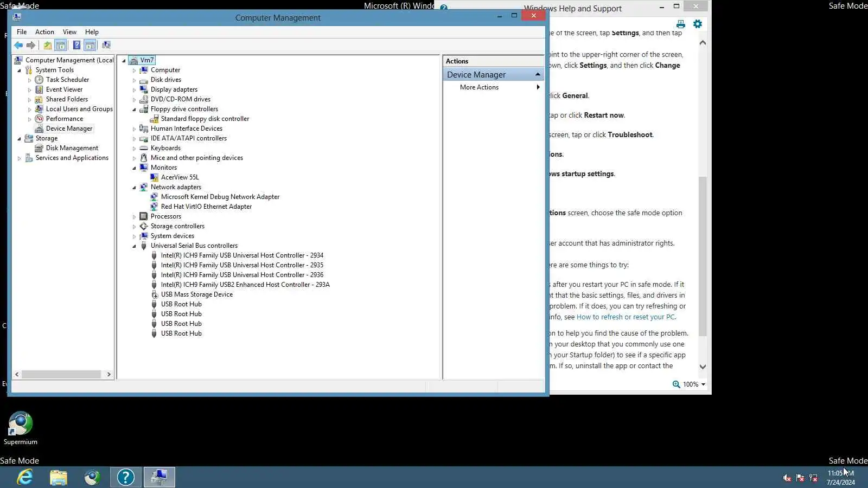This screenshot has width=868, height=488.
Task: Click the Disk Management icon in the tree
Action: (39, 148)
